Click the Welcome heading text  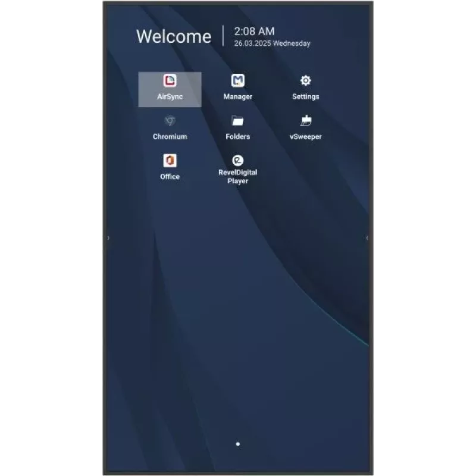(174, 36)
